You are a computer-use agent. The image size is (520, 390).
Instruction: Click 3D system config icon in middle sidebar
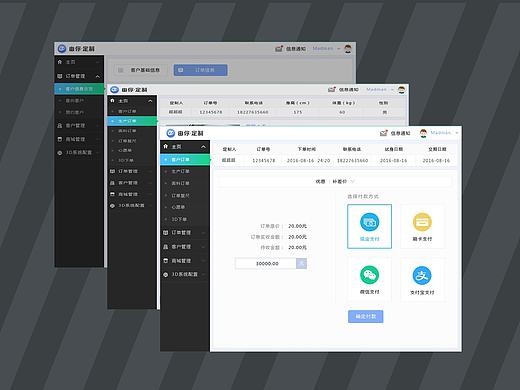click(112, 206)
